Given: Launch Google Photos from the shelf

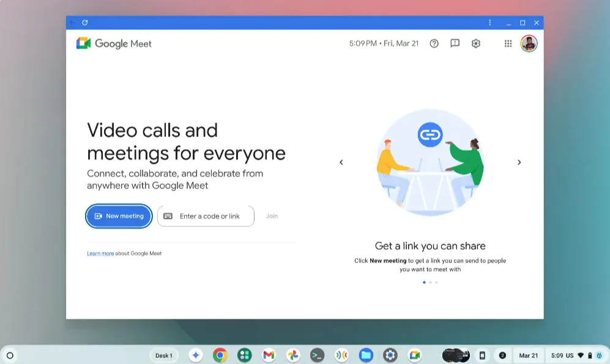Looking at the screenshot, I should pos(292,355).
